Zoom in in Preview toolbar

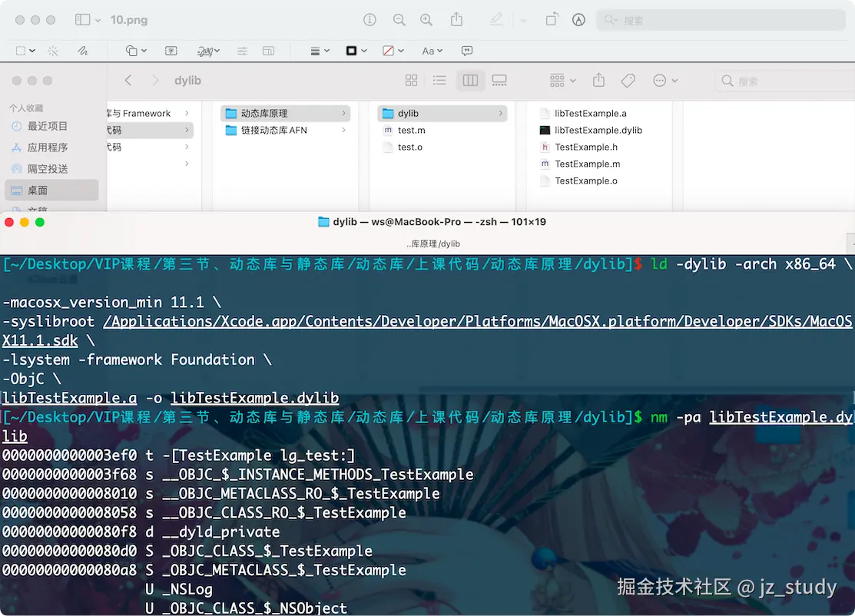click(x=426, y=20)
